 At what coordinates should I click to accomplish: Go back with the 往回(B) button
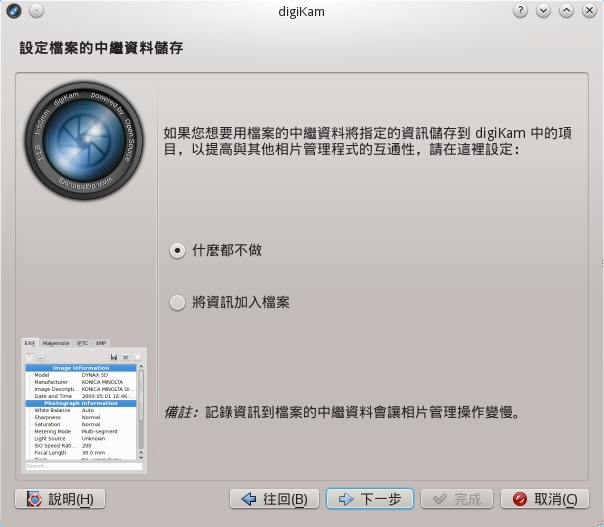(274, 499)
